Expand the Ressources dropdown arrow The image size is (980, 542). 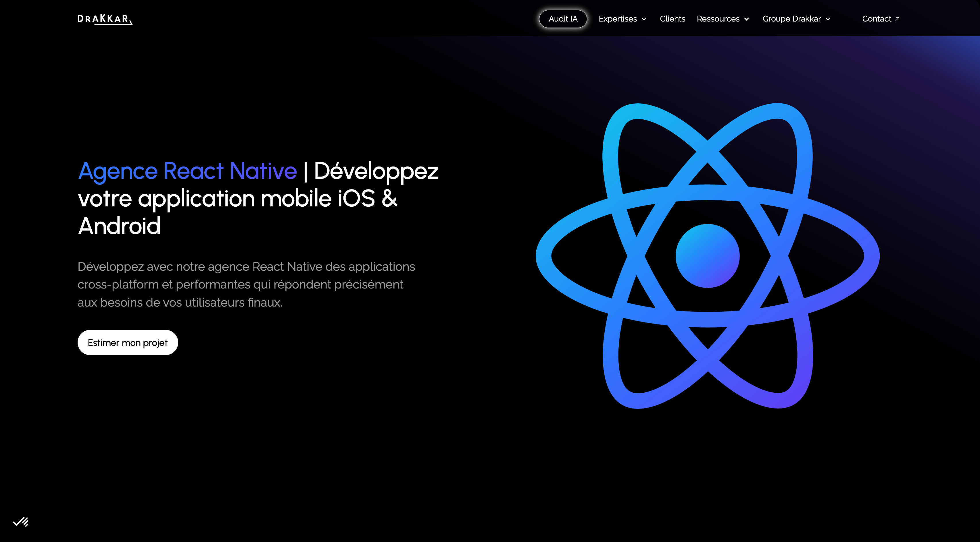pos(746,19)
